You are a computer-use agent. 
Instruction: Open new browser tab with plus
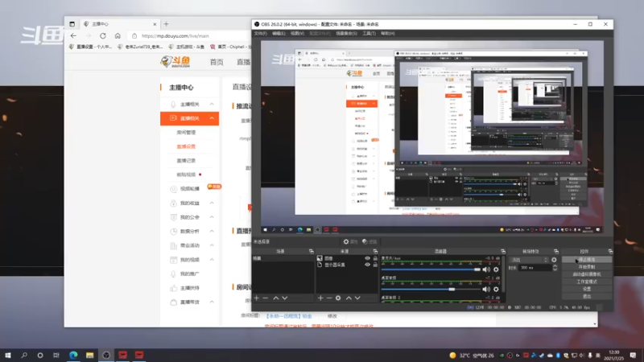coord(167,24)
